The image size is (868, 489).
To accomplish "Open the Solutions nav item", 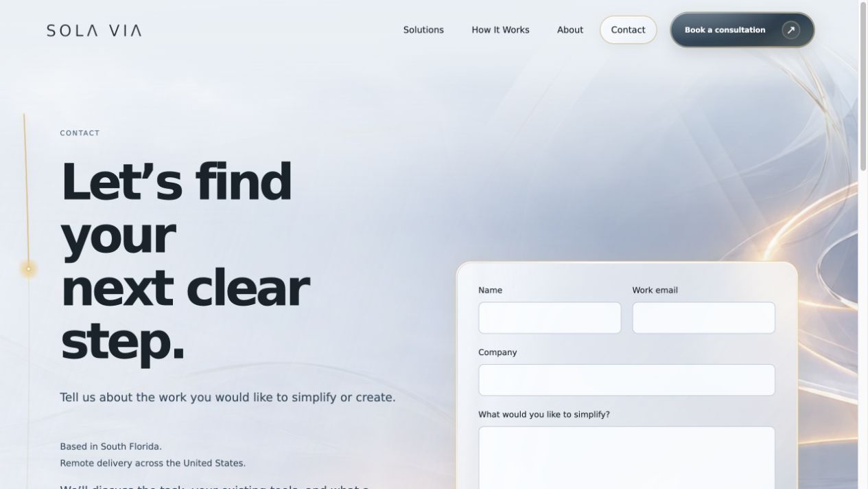I will pyautogui.click(x=423, y=30).
